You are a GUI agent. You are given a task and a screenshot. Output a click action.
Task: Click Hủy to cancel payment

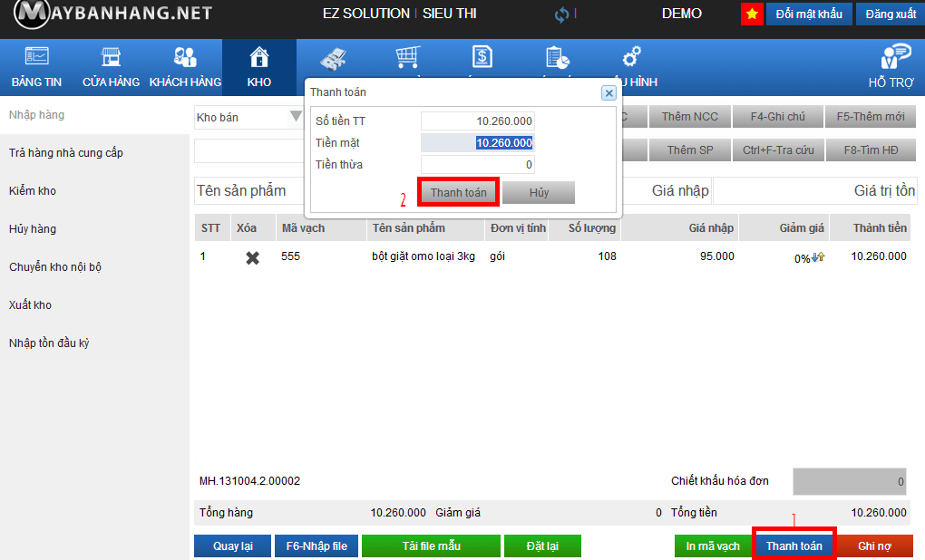click(539, 192)
